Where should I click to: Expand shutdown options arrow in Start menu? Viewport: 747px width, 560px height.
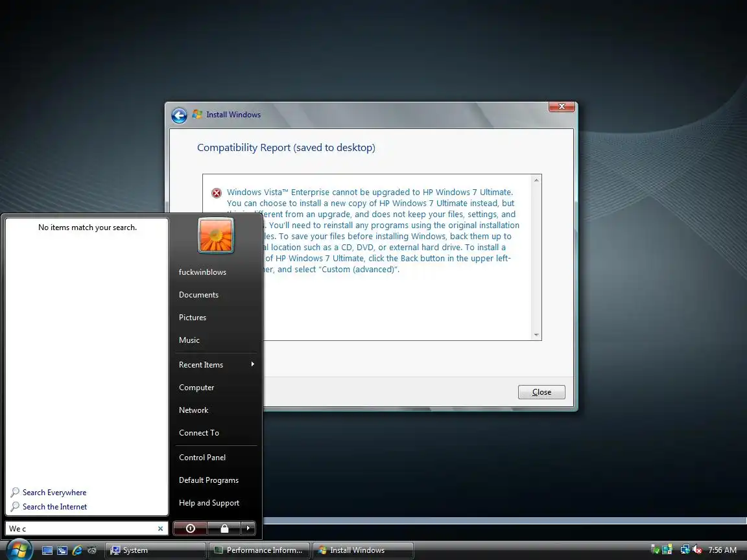tap(248, 528)
